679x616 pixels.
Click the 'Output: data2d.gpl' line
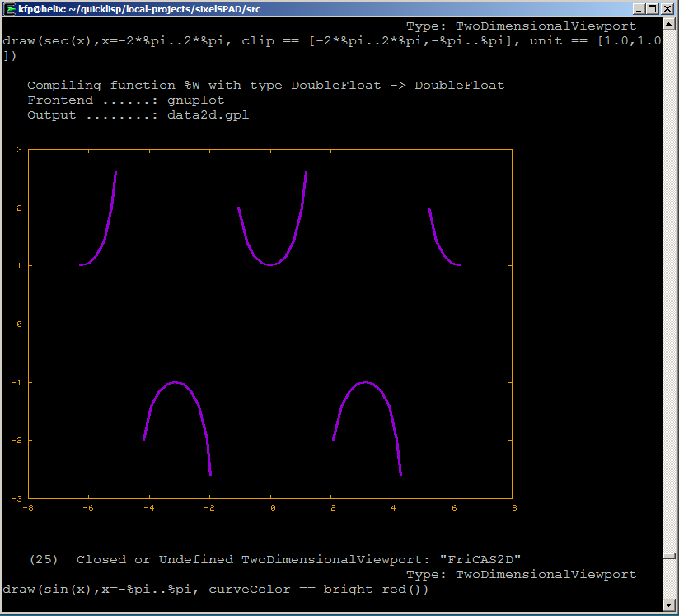pos(138,114)
